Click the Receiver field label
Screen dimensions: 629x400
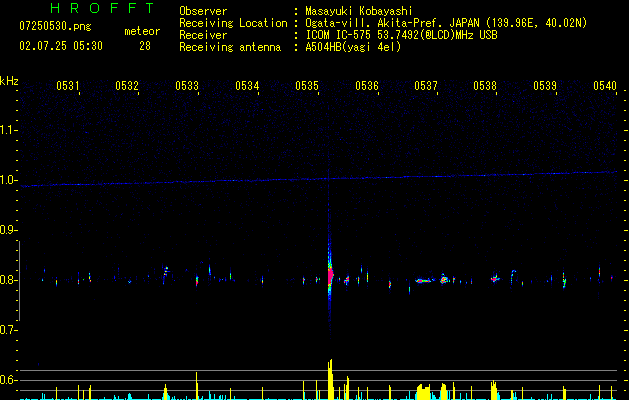click(203, 35)
